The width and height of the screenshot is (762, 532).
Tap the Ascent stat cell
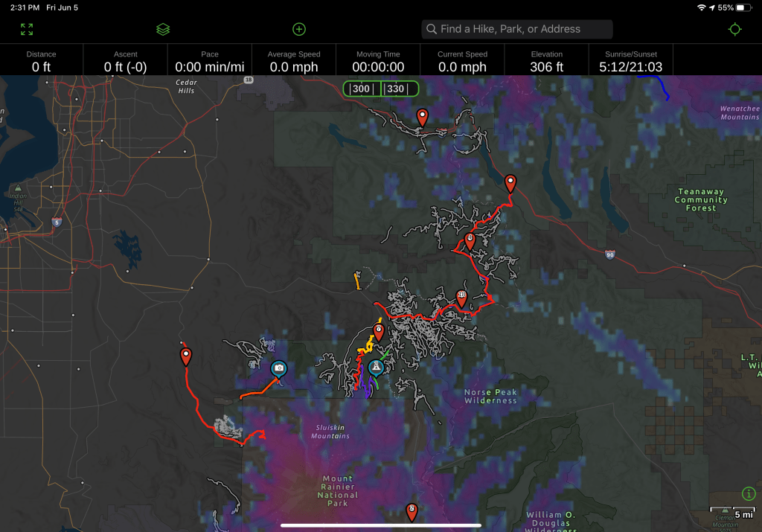click(125, 61)
